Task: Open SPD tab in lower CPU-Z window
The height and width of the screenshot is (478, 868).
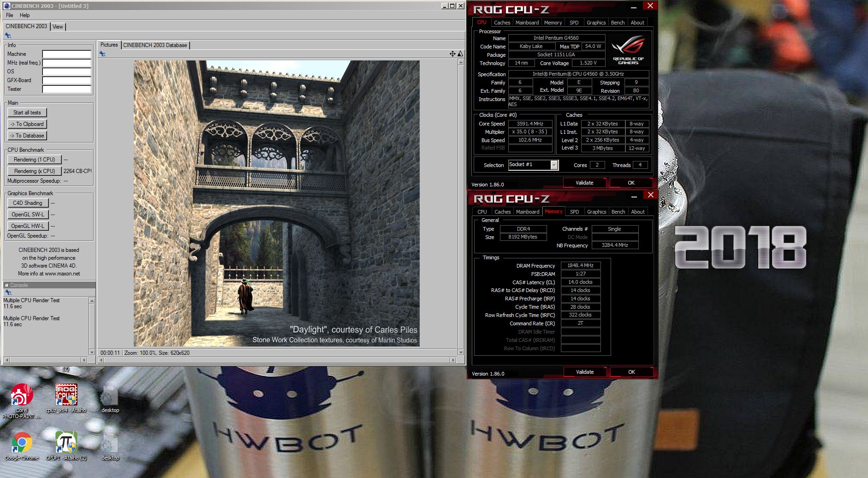Action: [574, 212]
